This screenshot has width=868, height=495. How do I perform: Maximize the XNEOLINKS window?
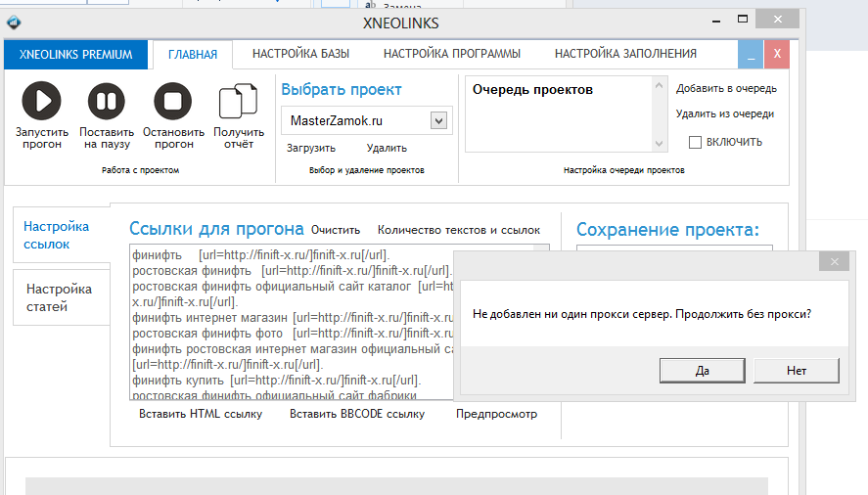click(743, 20)
